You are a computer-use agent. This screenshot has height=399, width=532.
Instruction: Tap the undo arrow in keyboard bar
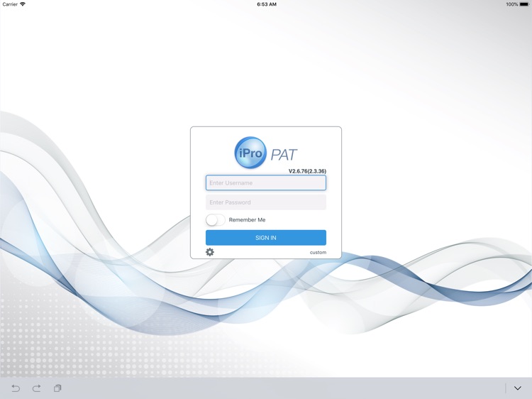point(16,388)
